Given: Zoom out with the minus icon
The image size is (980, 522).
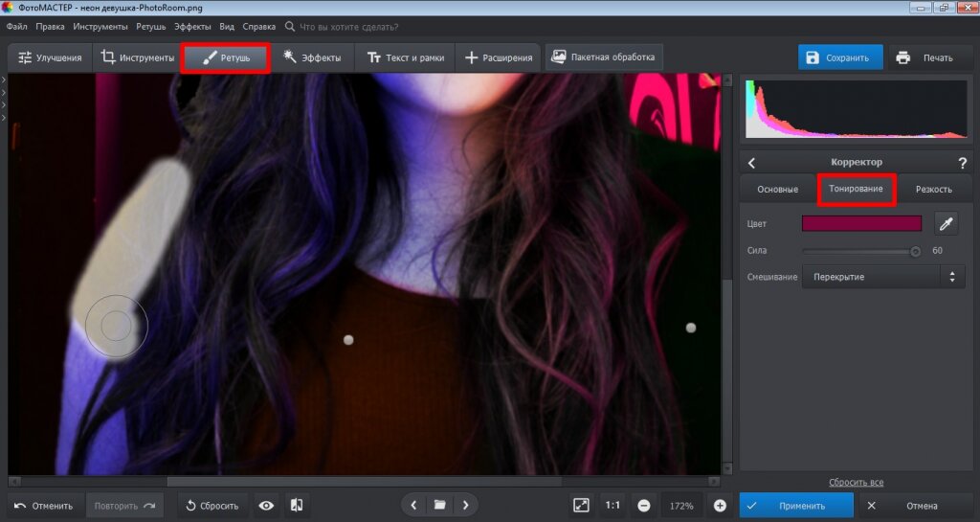Looking at the screenshot, I should pos(644,505).
